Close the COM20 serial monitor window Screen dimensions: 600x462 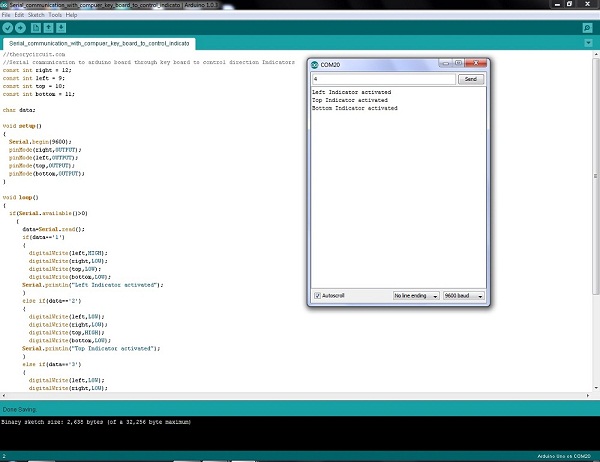pos(476,63)
